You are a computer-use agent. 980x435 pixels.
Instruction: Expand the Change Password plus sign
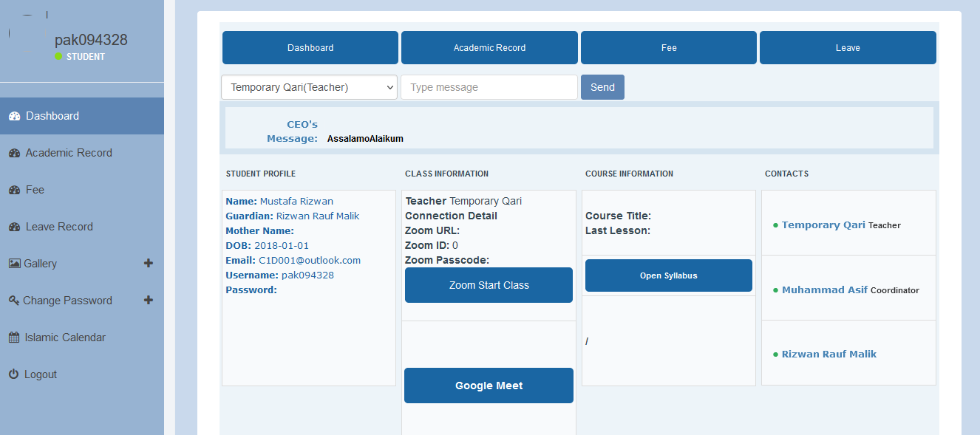click(x=149, y=300)
